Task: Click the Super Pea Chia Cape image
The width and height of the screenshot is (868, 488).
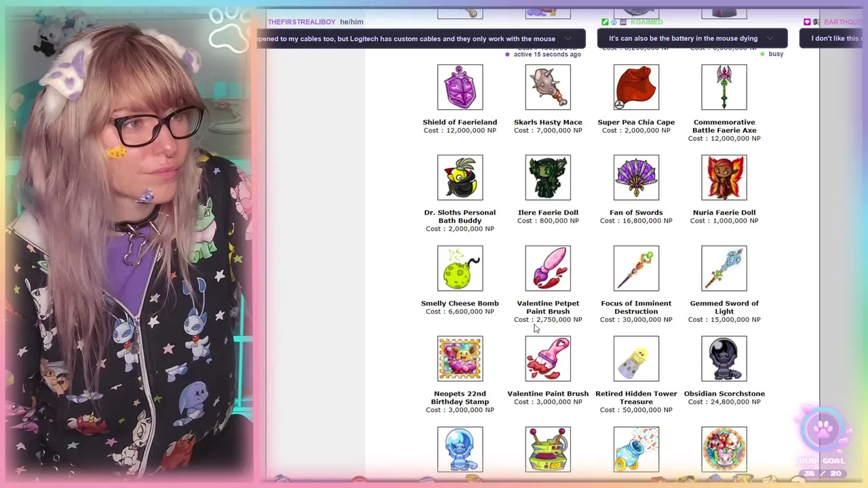Action: (x=636, y=87)
